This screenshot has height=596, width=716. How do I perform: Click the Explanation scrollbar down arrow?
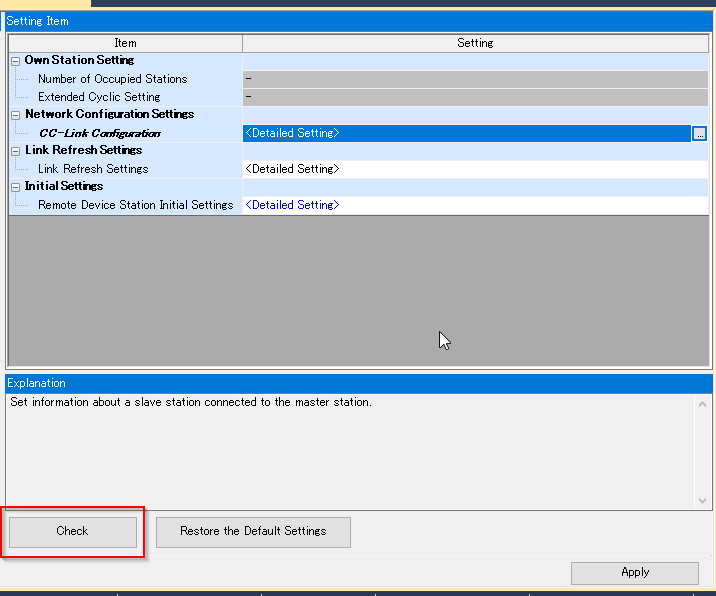pos(702,501)
